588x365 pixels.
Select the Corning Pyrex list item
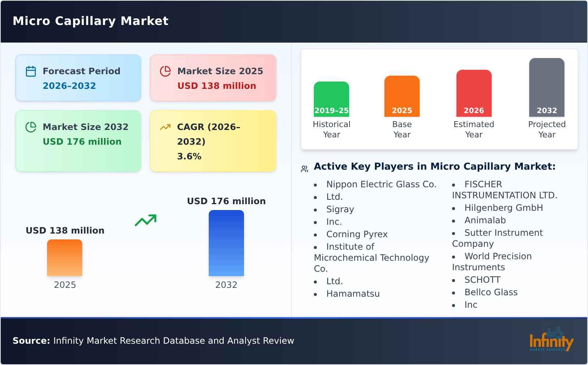pyautogui.click(x=357, y=234)
